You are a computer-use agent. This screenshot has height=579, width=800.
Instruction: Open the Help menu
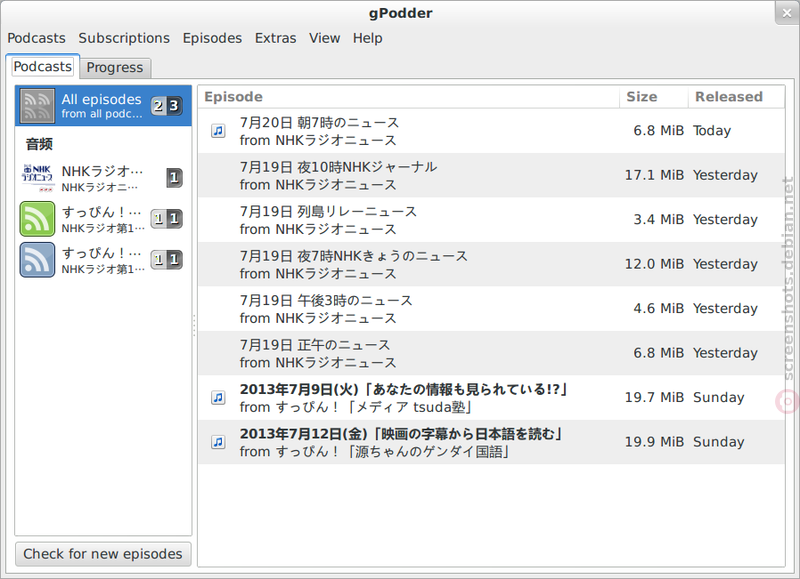[367, 38]
